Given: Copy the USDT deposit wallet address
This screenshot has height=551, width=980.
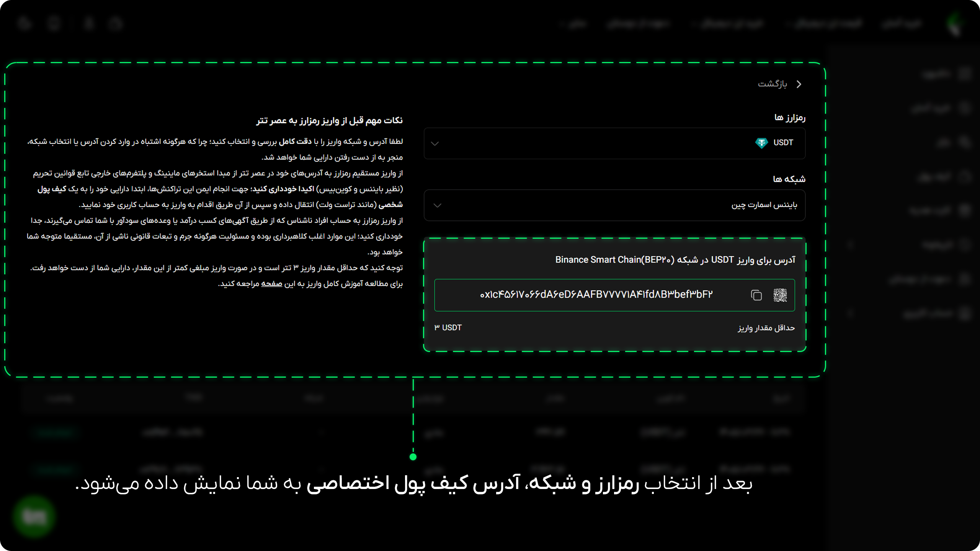Looking at the screenshot, I should pos(756,295).
